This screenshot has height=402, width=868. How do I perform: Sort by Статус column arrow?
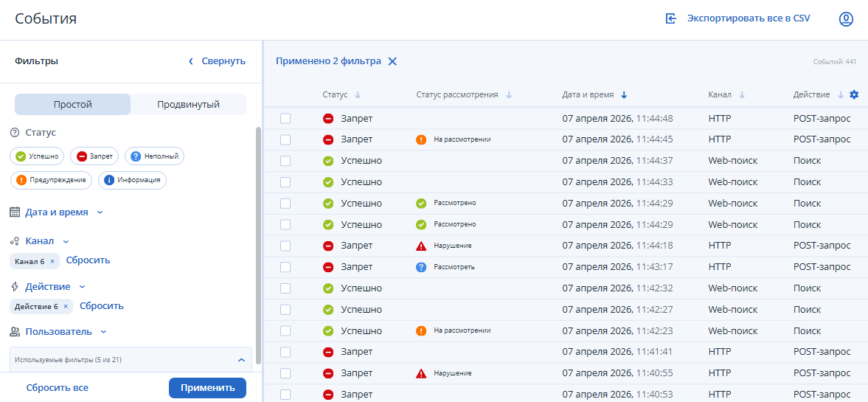click(x=358, y=95)
